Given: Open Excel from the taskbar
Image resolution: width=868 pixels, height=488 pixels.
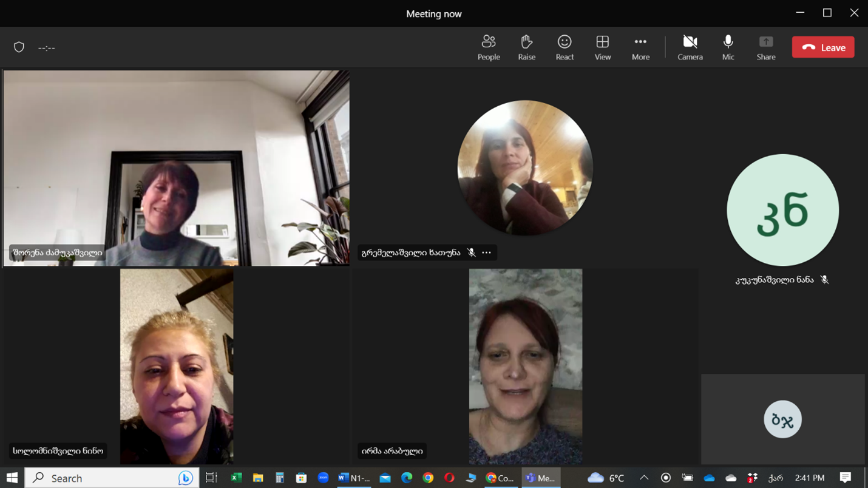Looking at the screenshot, I should (x=236, y=478).
